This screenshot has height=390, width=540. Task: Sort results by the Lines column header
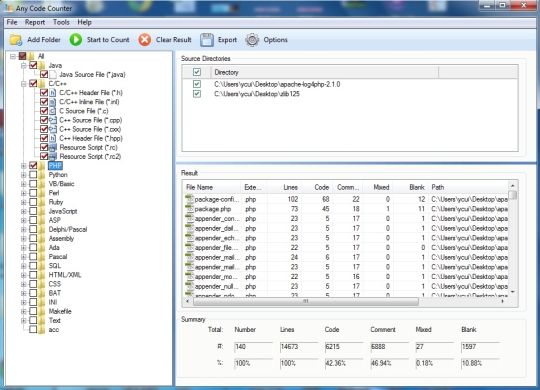click(x=282, y=187)
